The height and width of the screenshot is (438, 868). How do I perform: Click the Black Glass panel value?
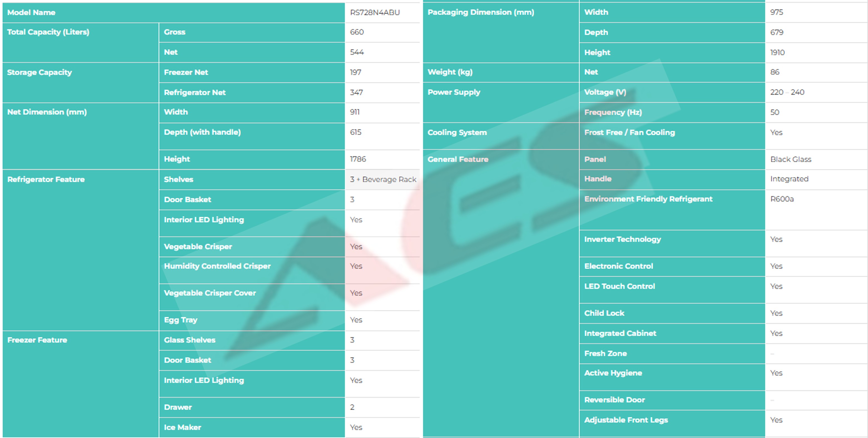[x=790, y=159]
